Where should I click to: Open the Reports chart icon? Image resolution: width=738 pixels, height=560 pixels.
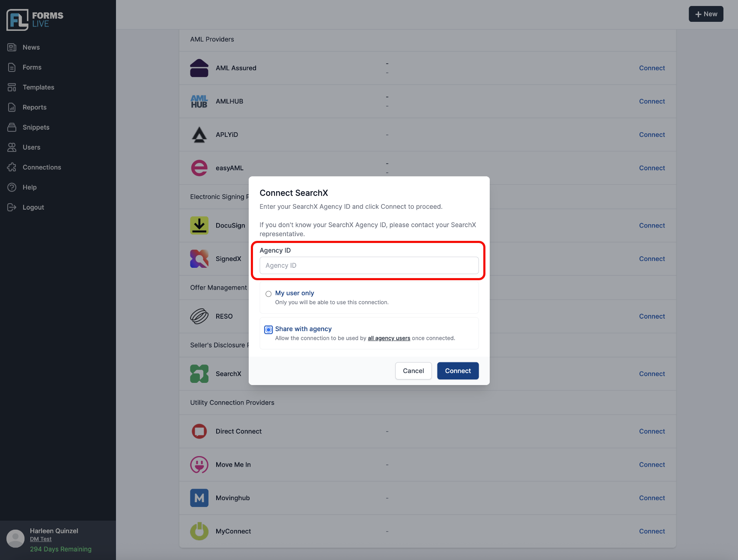coord(12,107)
